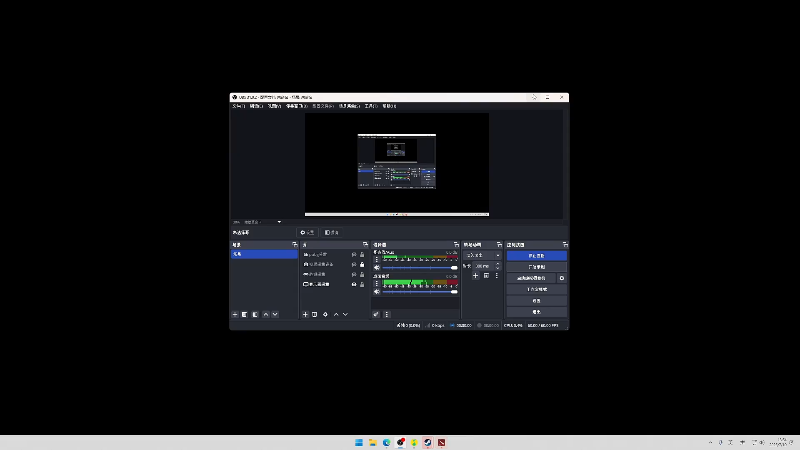Enable Studio Mode from Controls

click(x=536, y=289)
